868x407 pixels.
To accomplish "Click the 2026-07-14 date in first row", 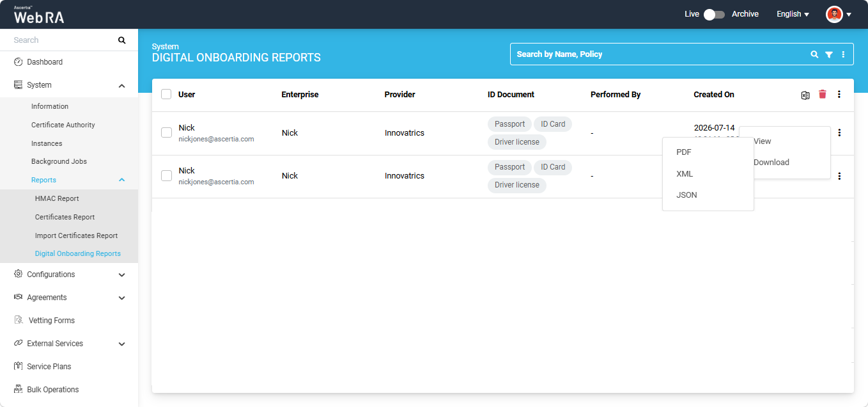I will click(x=715, y=128).
